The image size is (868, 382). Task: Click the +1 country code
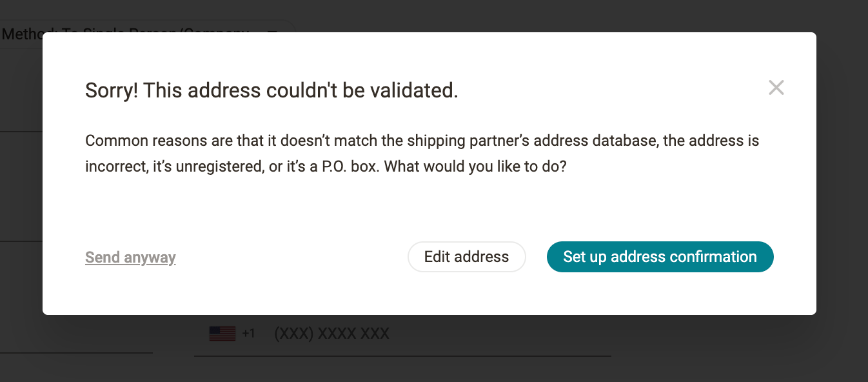coord(249,334)
